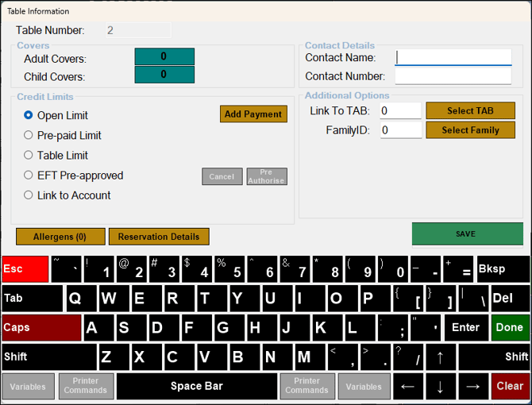The image size is (532, 405).
Task: Click the right Variables key
Action: (364, 387)
